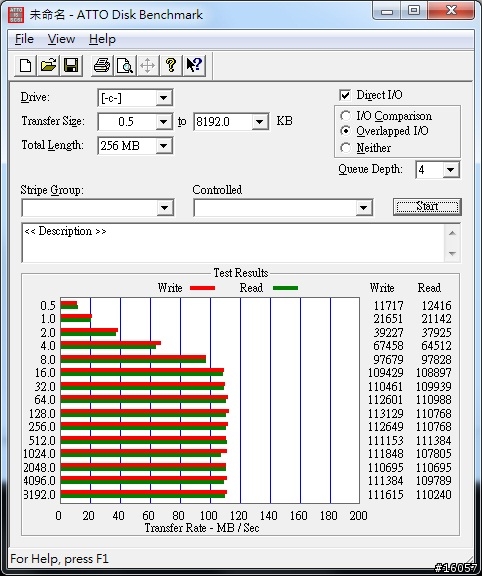This screenshot has width=482, height=576.
Task: Click the Start benchmark button
Action: click(x=427, y=207)
